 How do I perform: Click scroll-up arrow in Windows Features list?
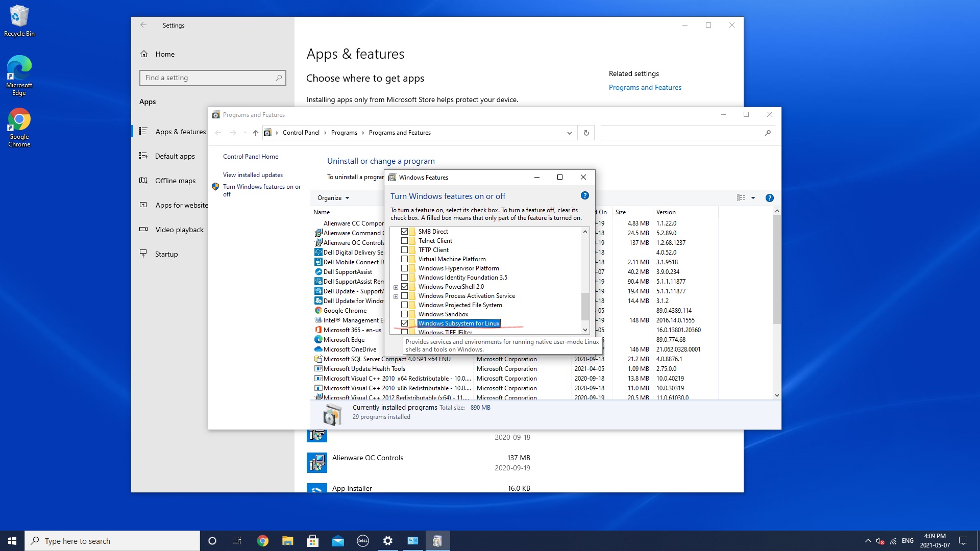click(585, 232)
